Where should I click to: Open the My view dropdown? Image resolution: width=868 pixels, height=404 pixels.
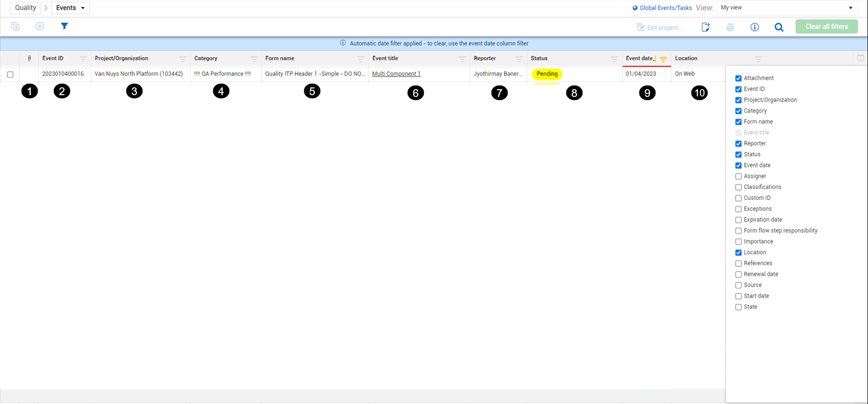pyautogui.click(x=787, y=8)
